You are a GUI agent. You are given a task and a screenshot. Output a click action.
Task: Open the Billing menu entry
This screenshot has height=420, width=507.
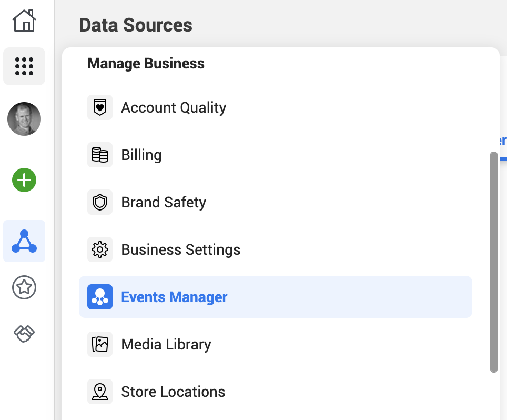[x=276, y=155]
